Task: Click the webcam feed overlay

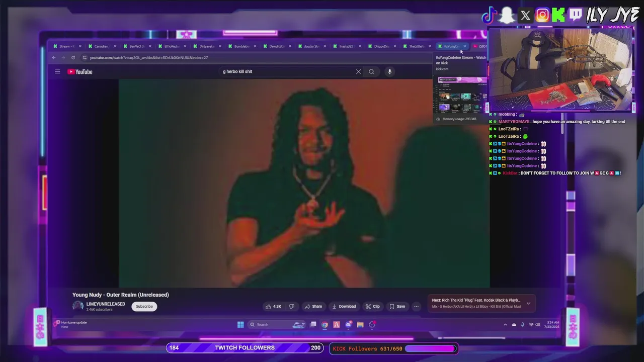Action: pos(560,69)
